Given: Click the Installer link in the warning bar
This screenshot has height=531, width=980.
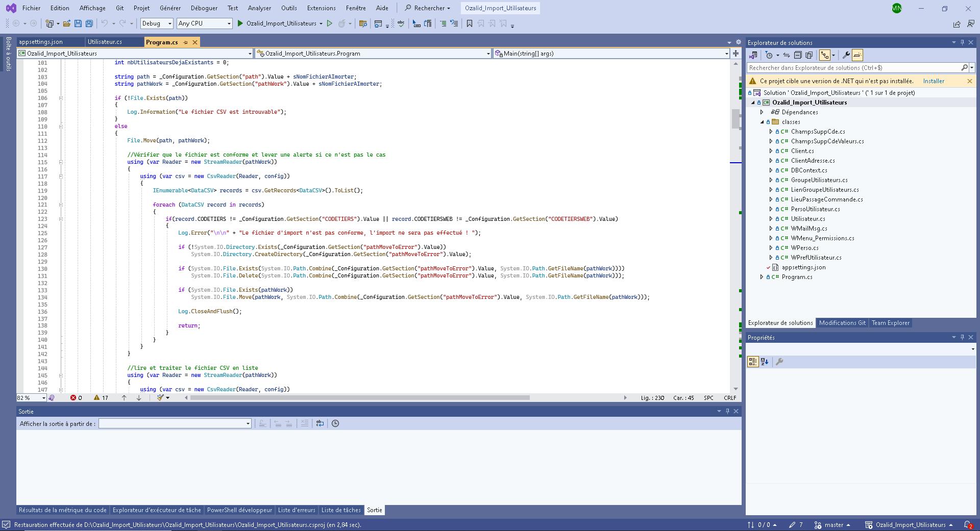Looking at the screenshot, I should click(x=934, y=81).
